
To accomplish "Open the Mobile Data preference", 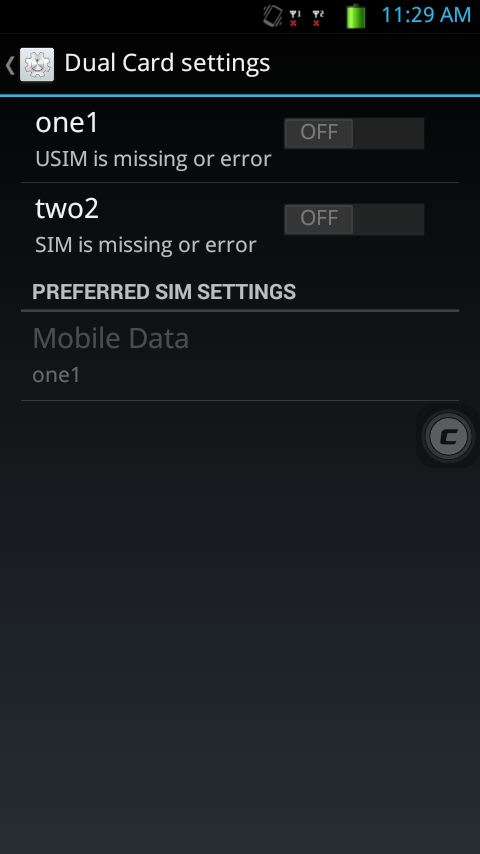I will (240, 356).
